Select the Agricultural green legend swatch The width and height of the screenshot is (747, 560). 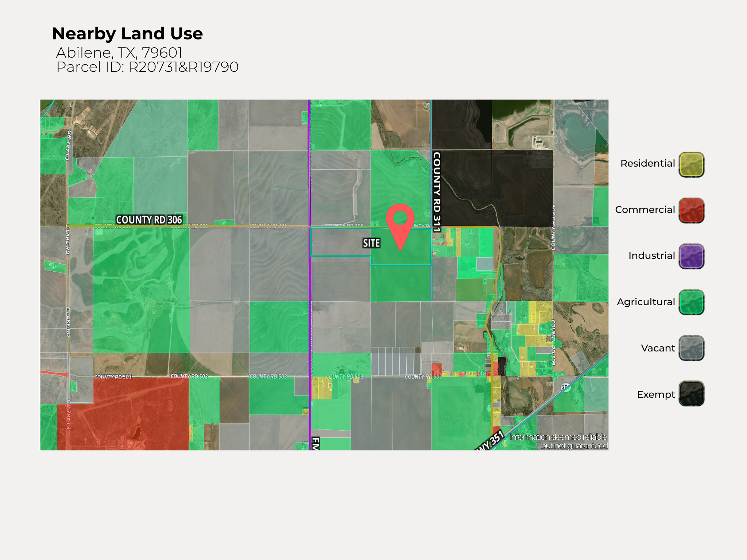pos(691,302)
